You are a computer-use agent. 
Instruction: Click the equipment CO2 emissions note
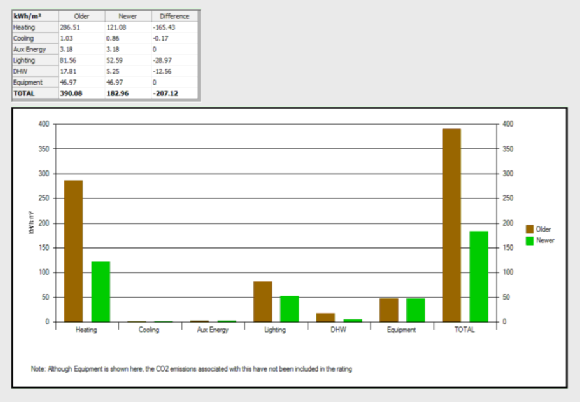(191, 369)
